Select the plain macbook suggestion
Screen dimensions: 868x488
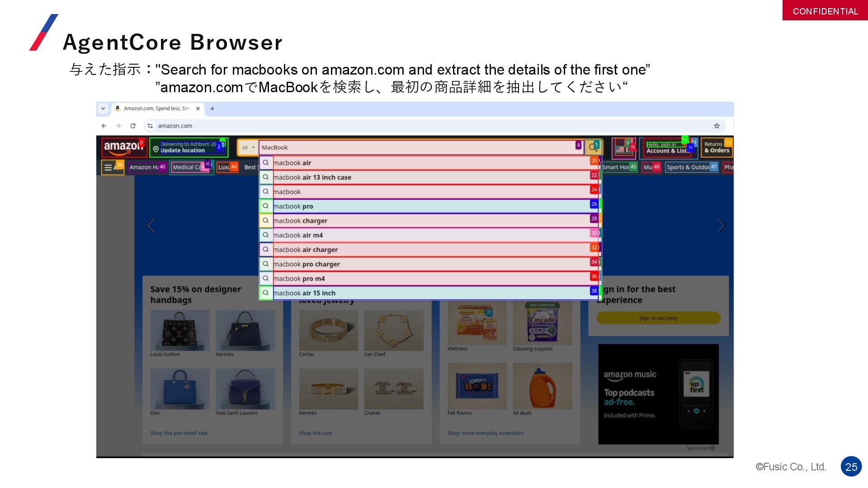tap(430, 192)
